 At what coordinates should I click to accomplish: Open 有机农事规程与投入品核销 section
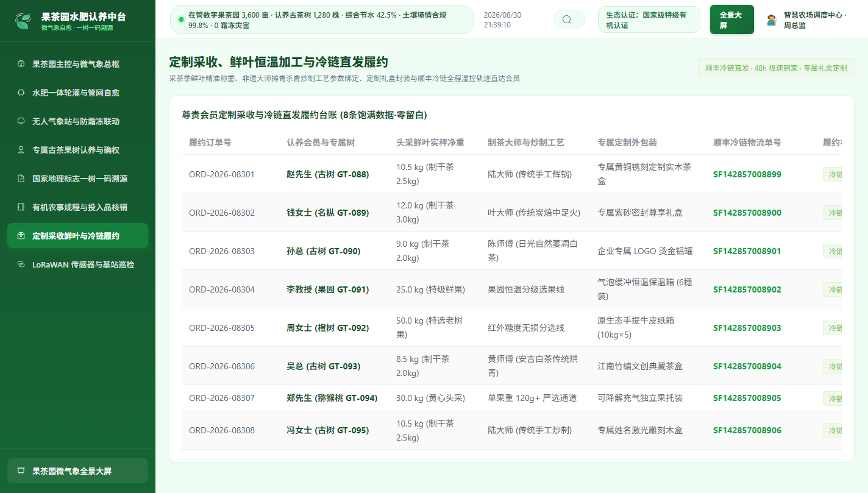77,207
